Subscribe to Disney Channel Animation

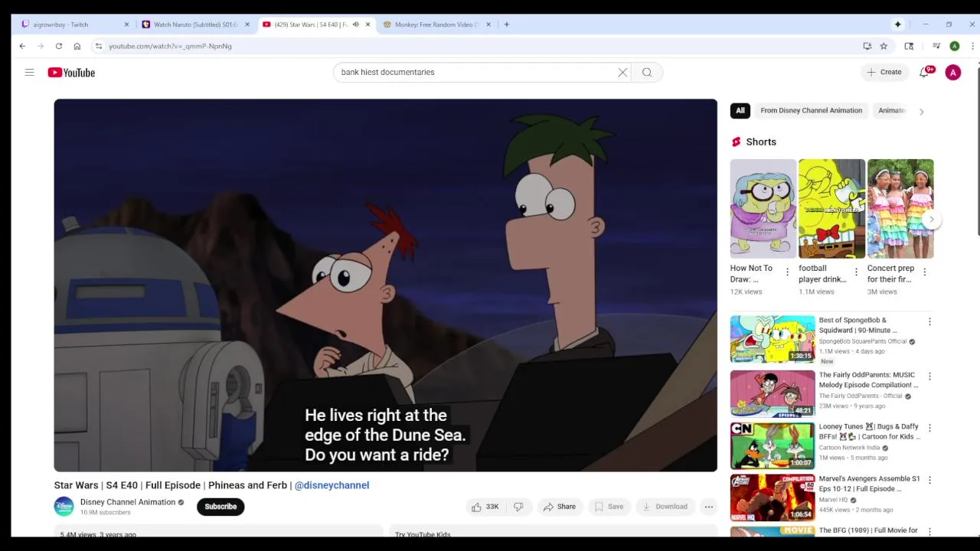coord(220,507)
